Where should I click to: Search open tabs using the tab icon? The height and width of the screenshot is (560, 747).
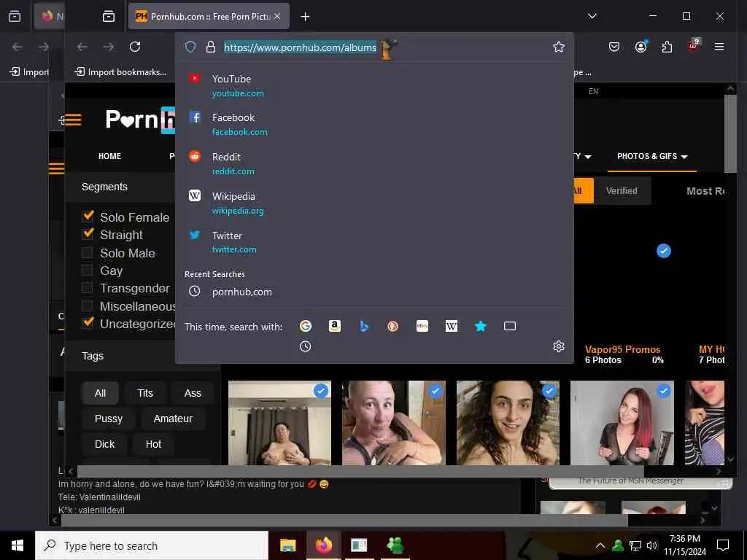click(510, 326)
